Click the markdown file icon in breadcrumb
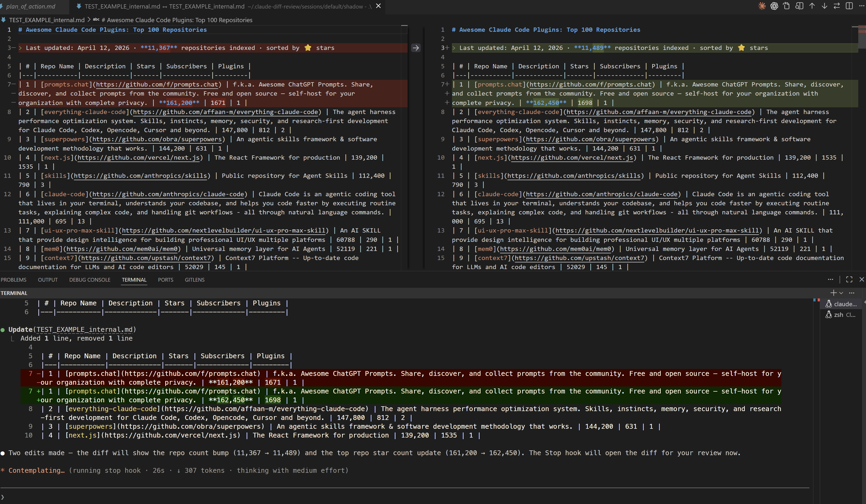Viewport: 866px width, 504px height. [x=3, y=20]
